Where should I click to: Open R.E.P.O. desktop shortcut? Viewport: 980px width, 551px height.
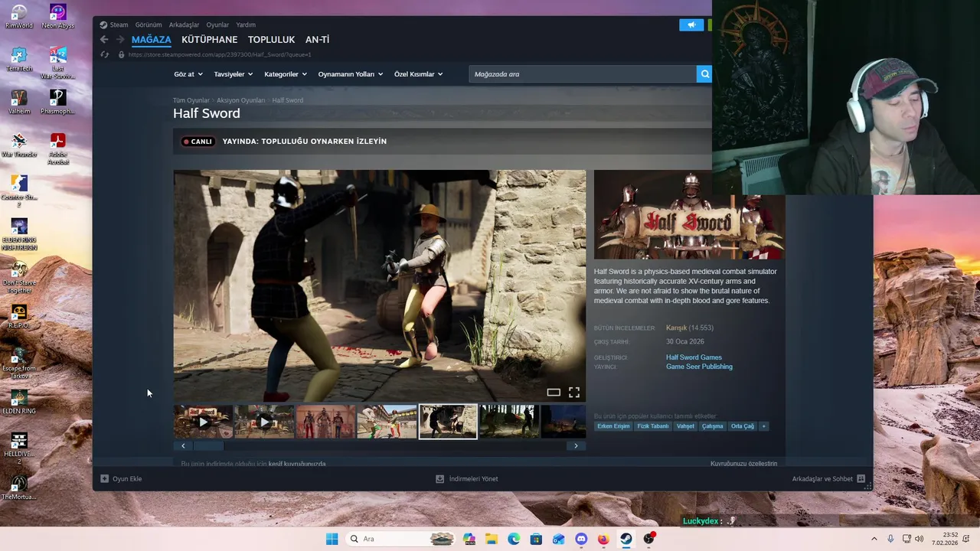click(19, 317)
